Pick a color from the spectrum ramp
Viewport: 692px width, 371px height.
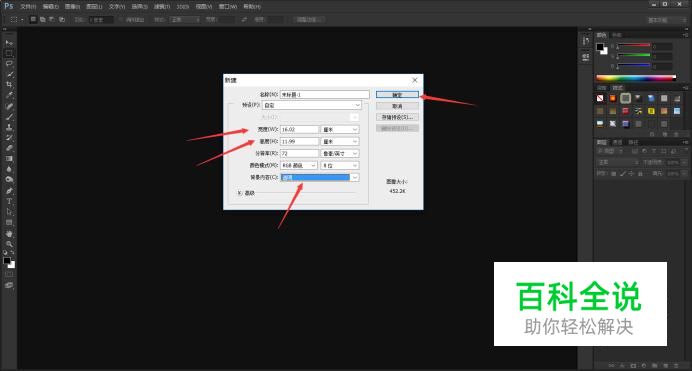[636, 78]
